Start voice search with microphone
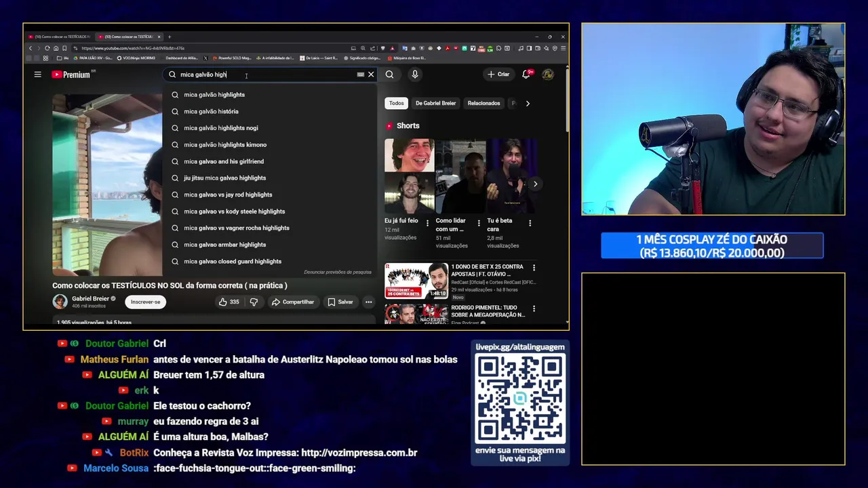The height and width of the screenshot is (488, 868). pyautogui.click(x=415, y=75)
